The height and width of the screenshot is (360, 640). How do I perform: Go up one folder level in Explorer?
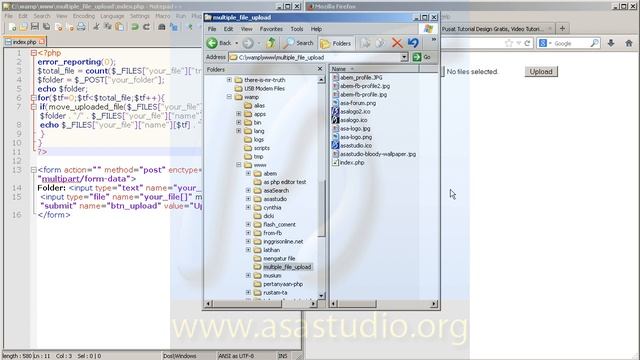click(271, 42)
